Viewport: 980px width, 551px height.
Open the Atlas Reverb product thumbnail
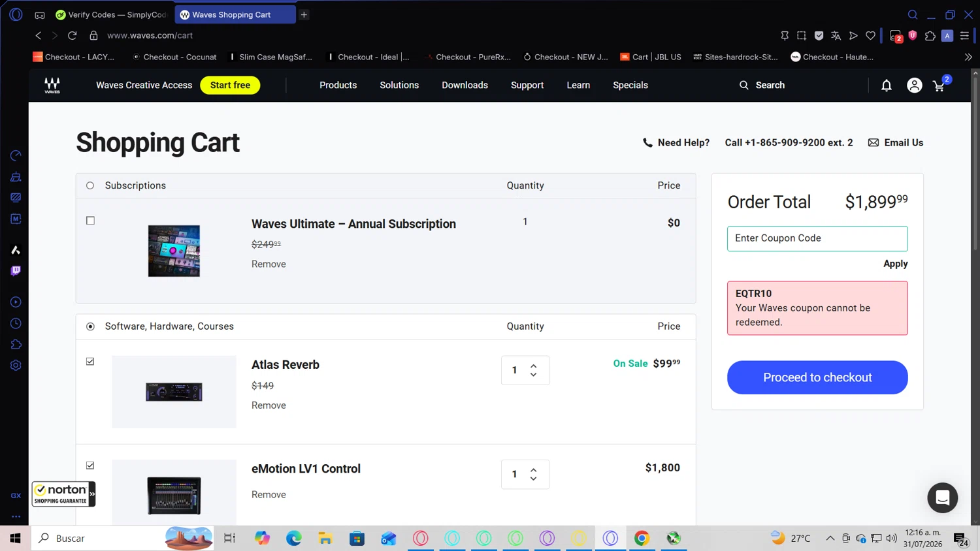[174, 392]
